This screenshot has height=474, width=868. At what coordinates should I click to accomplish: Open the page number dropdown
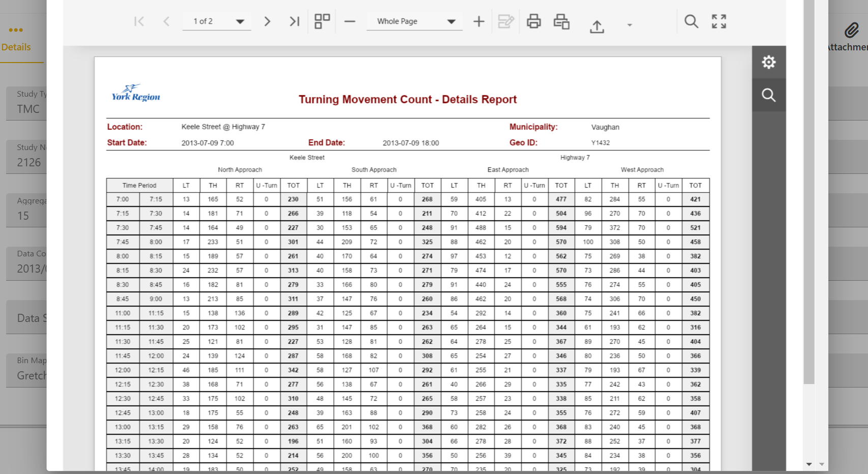(240, 21)
